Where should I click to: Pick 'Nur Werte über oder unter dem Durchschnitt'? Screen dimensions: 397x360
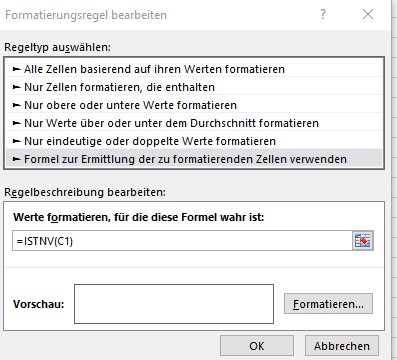(x=194, y=123)
